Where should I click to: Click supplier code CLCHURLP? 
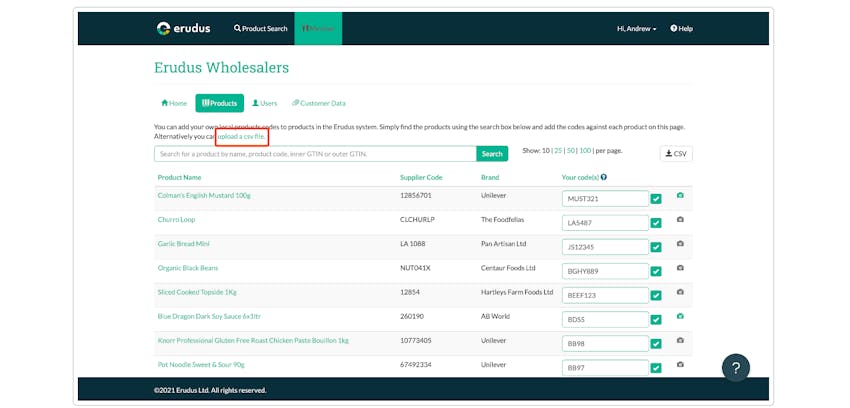[417, 219]
